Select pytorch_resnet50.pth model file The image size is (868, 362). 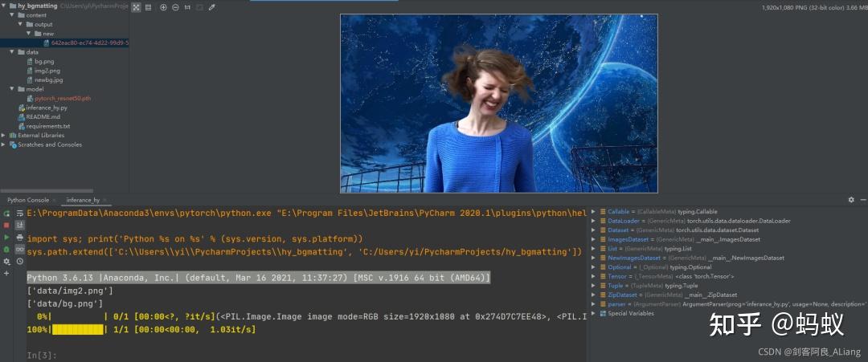point(63,99)
